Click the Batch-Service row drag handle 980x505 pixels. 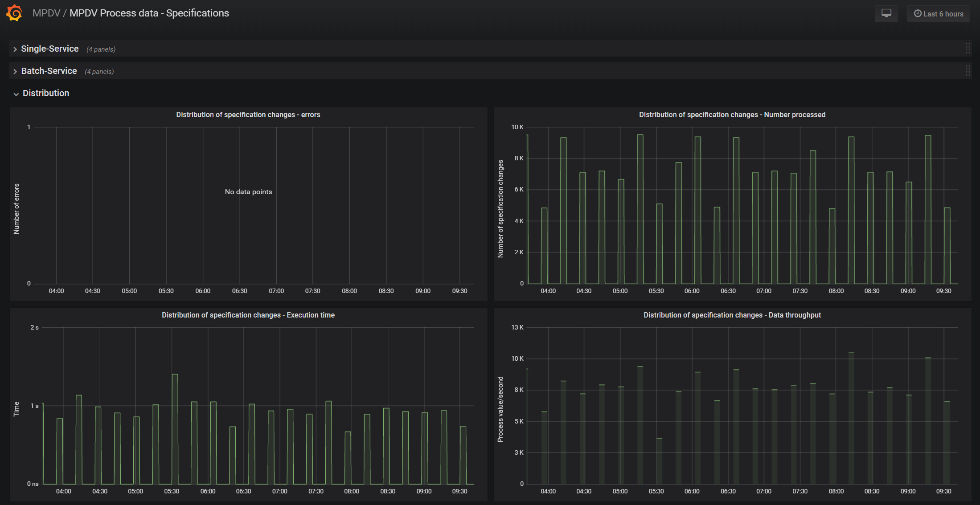(968, 71)
